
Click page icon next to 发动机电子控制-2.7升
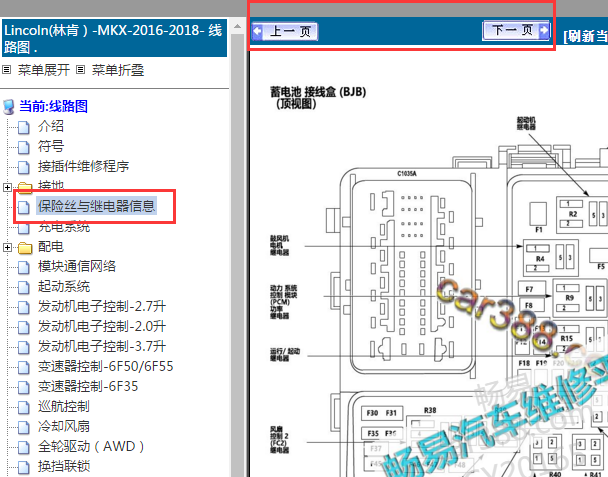(x=24, y=308)
